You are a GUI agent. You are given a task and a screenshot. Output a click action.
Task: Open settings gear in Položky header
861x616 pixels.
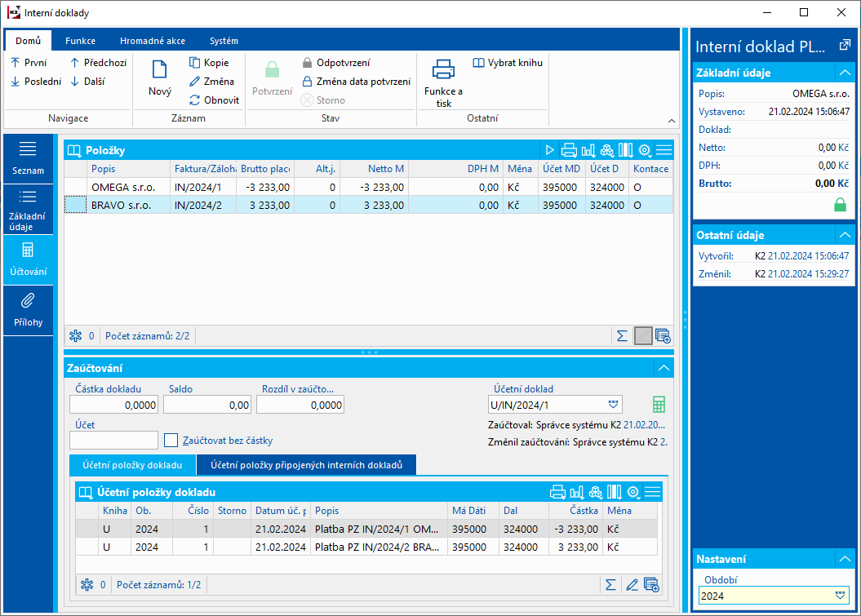(645, 150)
